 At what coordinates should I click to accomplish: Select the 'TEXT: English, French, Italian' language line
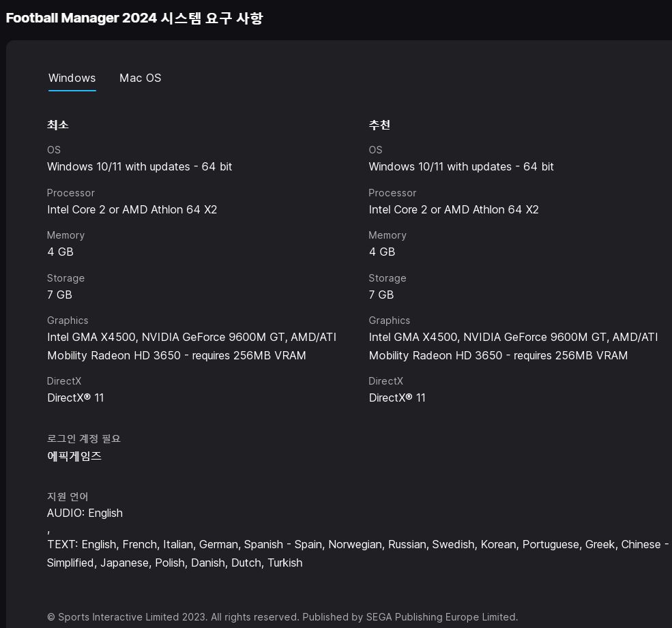pos(358,544)
